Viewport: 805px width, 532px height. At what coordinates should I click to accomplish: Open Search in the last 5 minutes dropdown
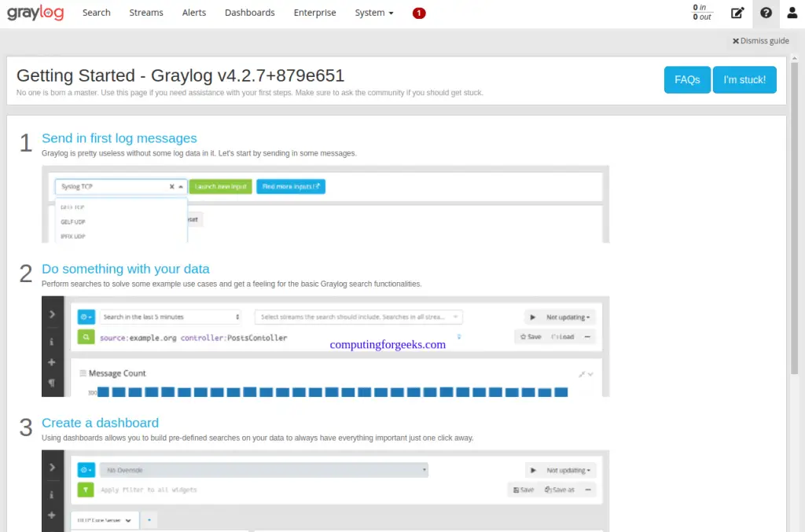[171, 317]
